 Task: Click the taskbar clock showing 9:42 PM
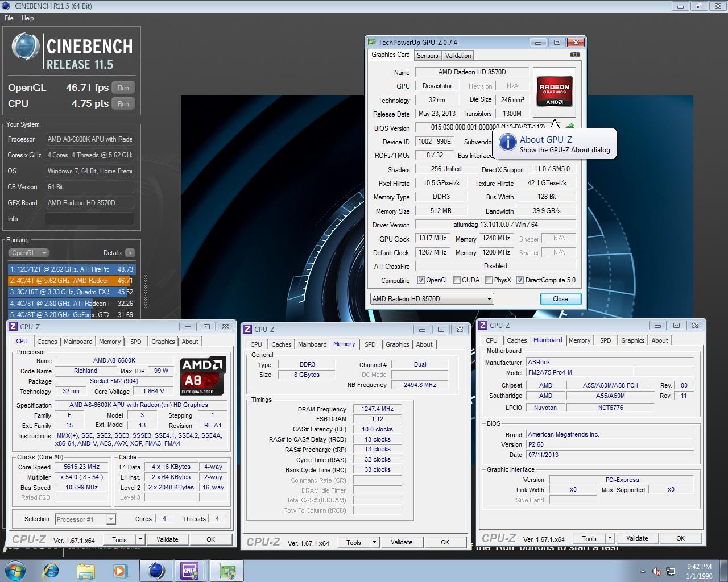tap(699, 571)
